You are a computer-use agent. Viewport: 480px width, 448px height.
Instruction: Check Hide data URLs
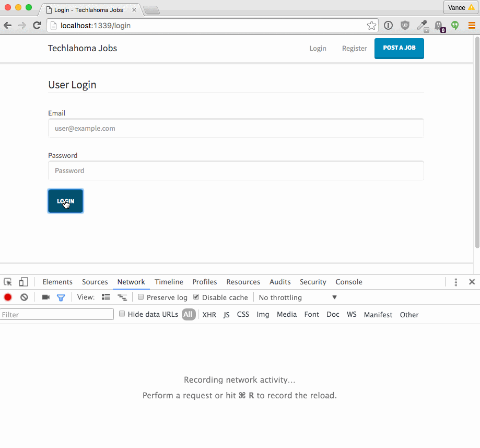tap(122, 314)
